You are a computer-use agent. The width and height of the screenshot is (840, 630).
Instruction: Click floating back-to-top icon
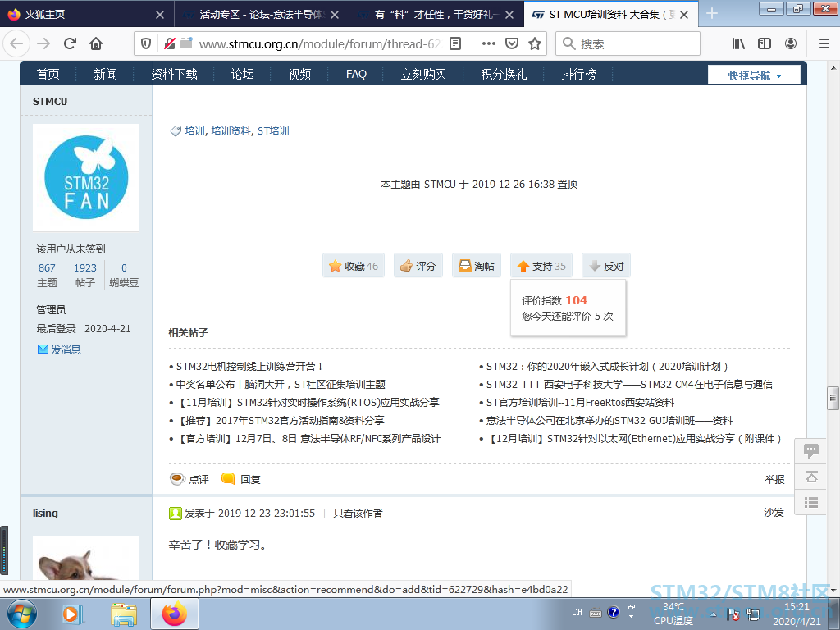click(x=811, y=477)
